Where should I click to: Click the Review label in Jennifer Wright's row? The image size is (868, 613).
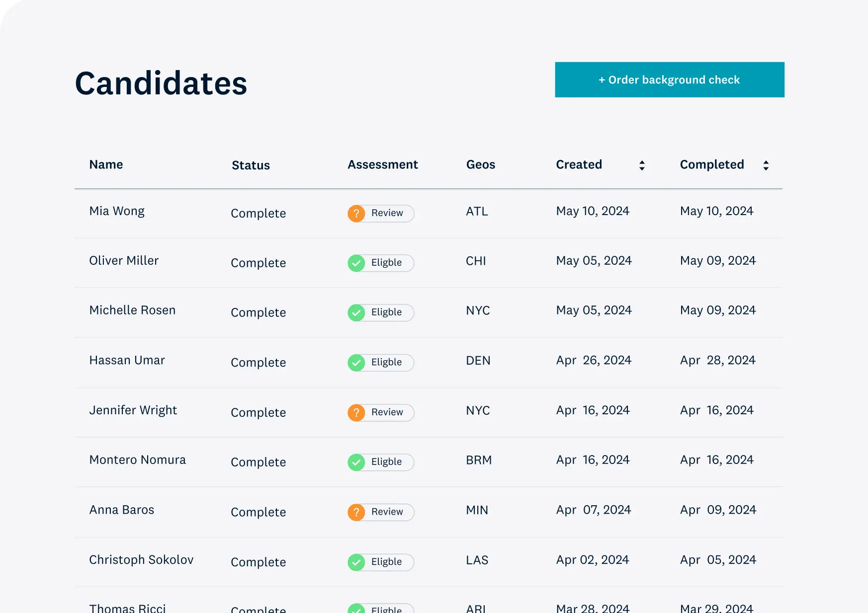387,412
